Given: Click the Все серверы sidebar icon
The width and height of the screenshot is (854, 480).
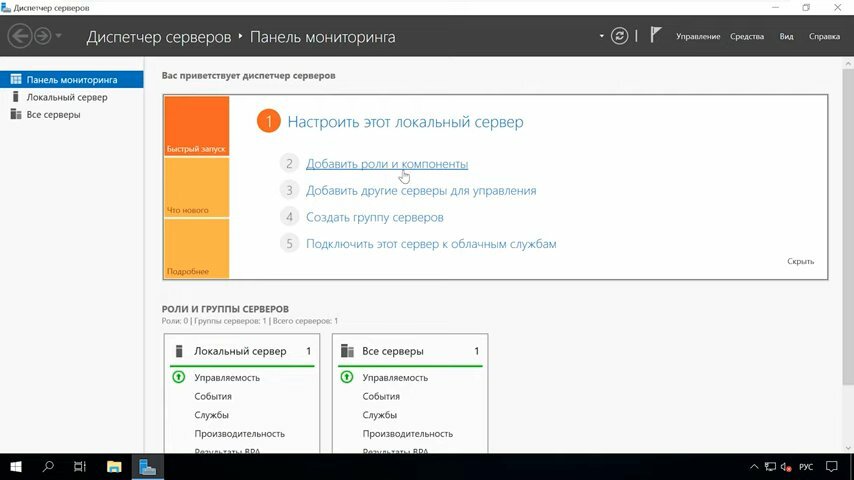Looking at the screenshot, I should (x=16, y=114).
